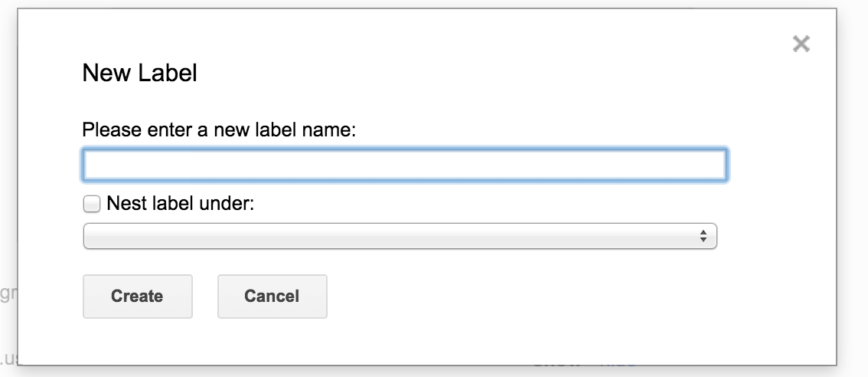868x377 pixels.
Task: Click the "Nest label under:" checkbox label text
Action: click(x=181, y=204)
